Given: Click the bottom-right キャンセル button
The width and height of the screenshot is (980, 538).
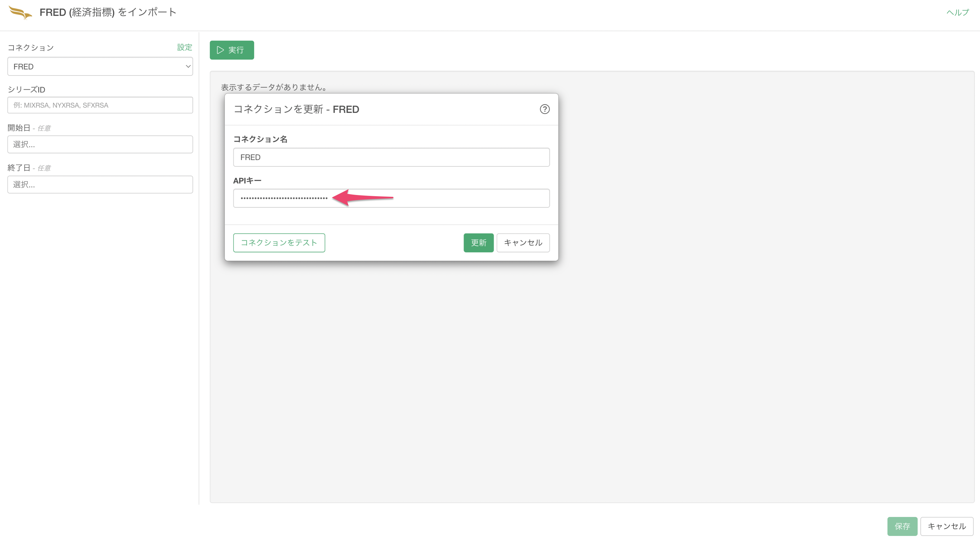Looking at the screenshot, I should [x=947, y=526].
